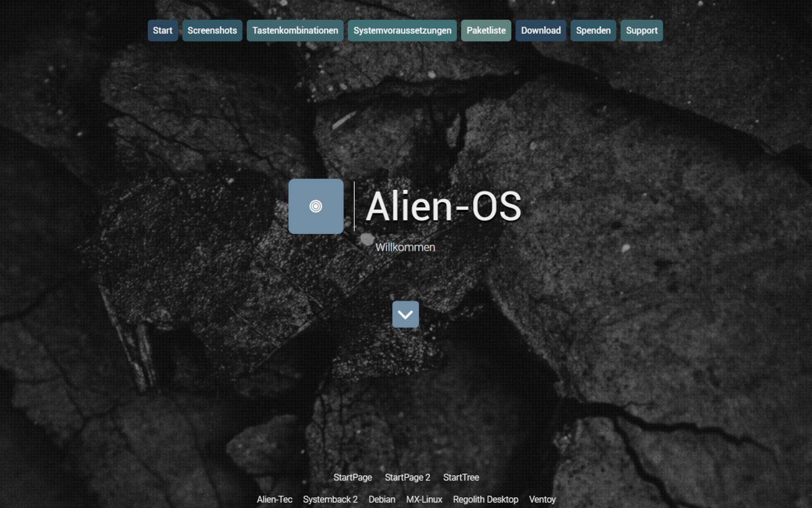
Task: Click the Alien-OS title heading
Action: tap(444, 206)
